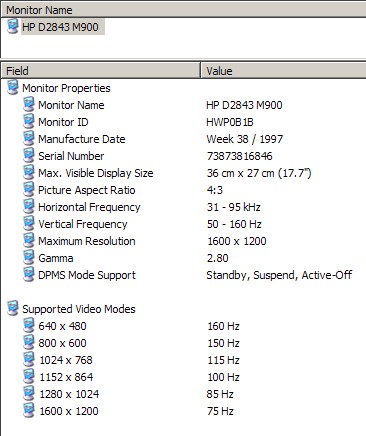Click the Supported Video Modes group icon
This screenshot has width=366, height=436.
[x=13, y=308]
